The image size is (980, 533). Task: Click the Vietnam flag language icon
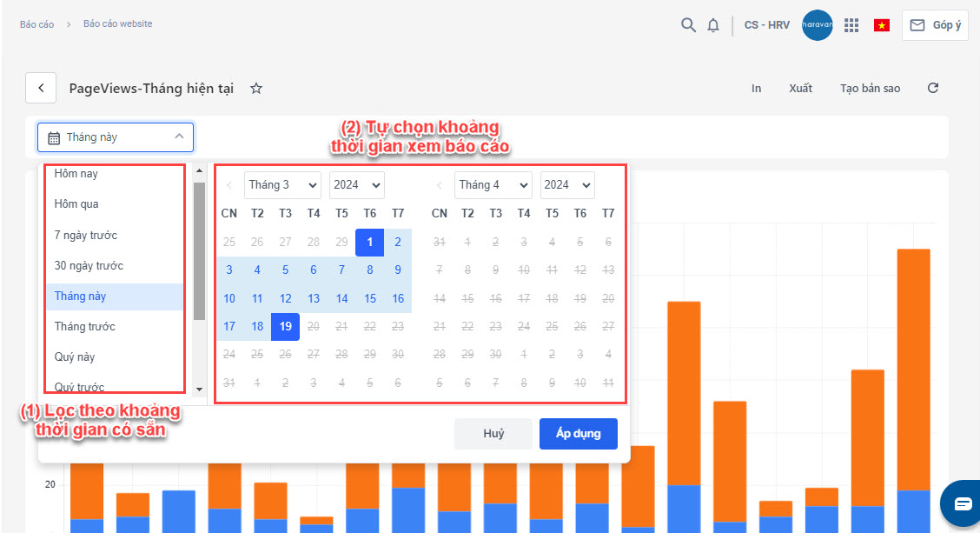[882, 25]
